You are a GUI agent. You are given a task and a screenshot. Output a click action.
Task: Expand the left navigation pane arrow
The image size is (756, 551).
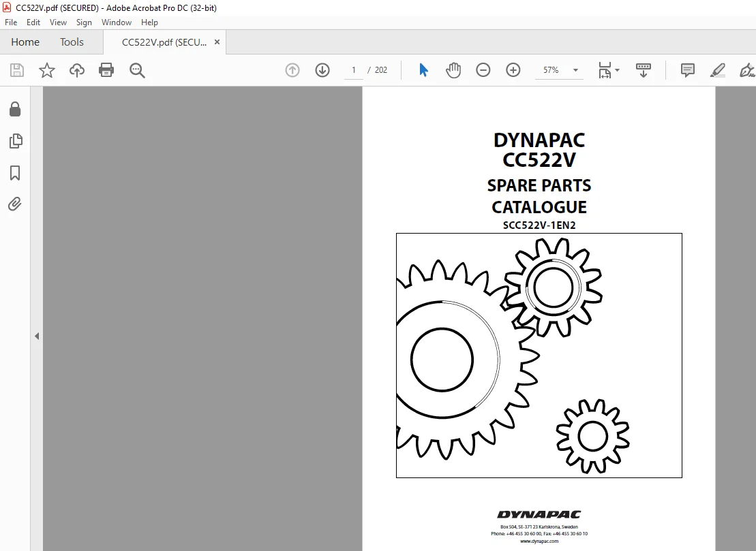click(37, 336)
